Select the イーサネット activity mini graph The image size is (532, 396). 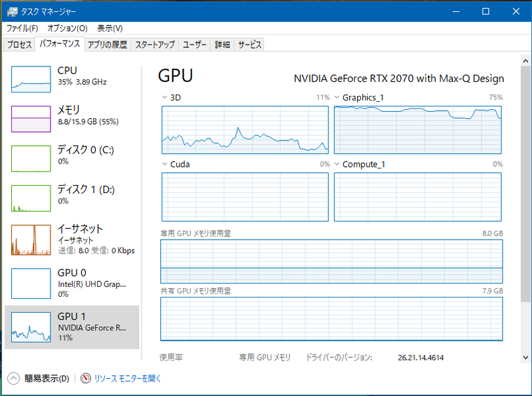point(31,240)
